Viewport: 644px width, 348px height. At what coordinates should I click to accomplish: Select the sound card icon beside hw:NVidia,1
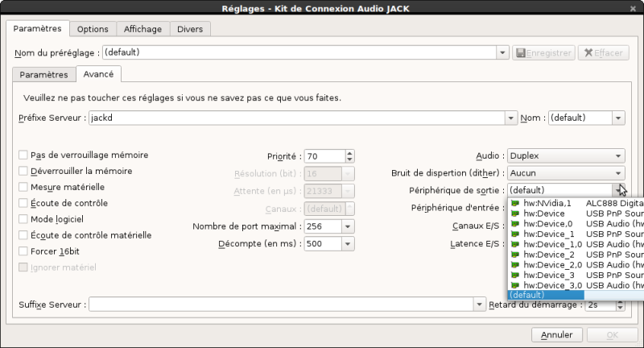514,203
